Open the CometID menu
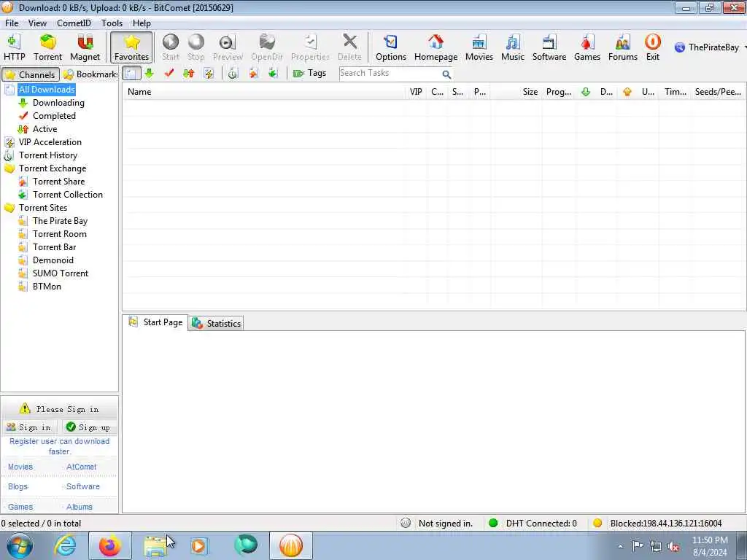747x560 pixels. pyautogui.click(x=74, y=23)
